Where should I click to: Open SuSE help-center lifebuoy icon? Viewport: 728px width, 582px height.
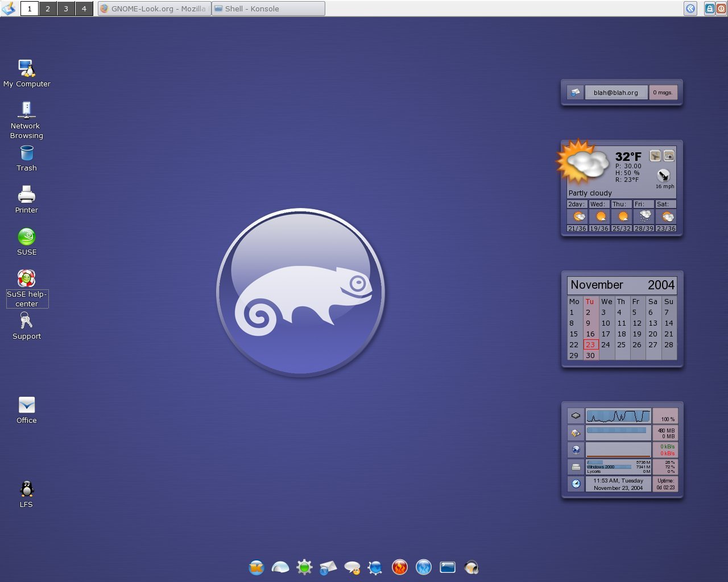pyautogui.click(x=27, y=278)
